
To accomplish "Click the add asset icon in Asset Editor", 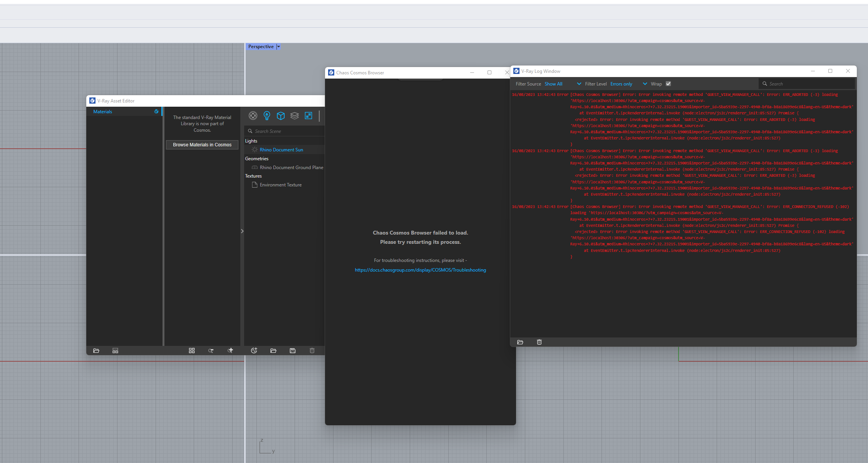I will tap(254, 351).
